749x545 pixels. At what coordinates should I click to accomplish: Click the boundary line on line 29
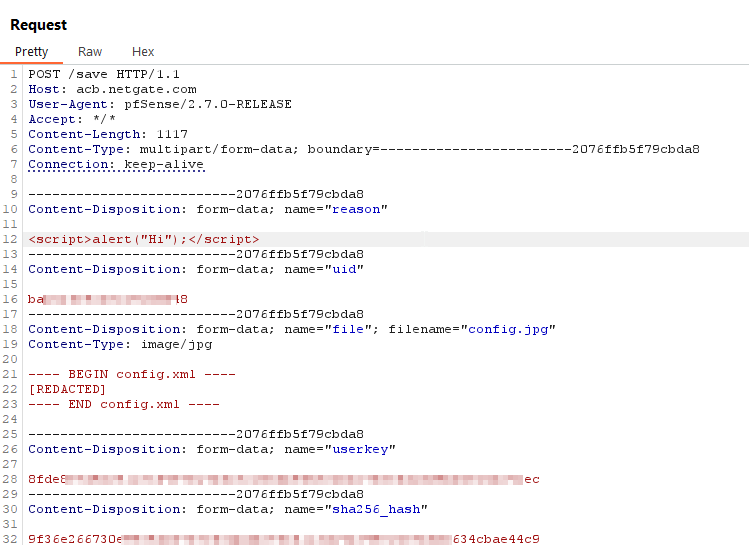(x=196, y=494)
